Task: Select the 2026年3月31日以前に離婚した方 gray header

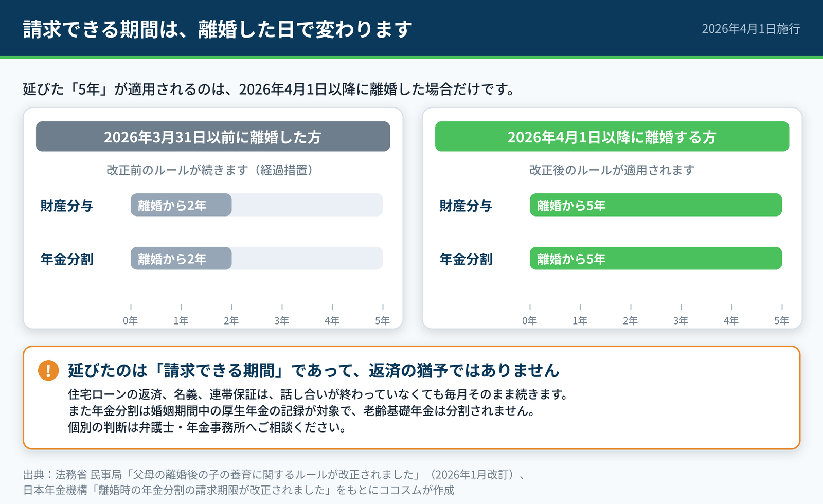Action: pyautogui.click(x=213, y=136)
